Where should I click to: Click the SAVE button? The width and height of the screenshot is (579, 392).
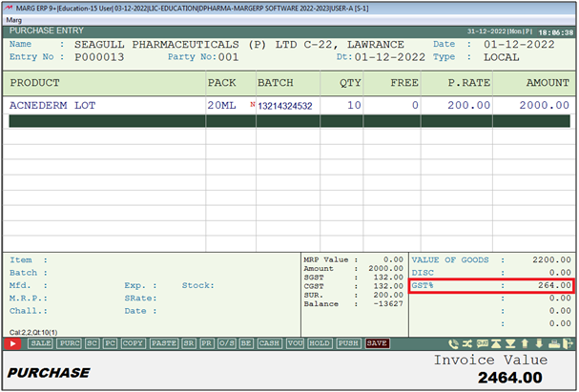pyautogui.click(x=377, y=343)
